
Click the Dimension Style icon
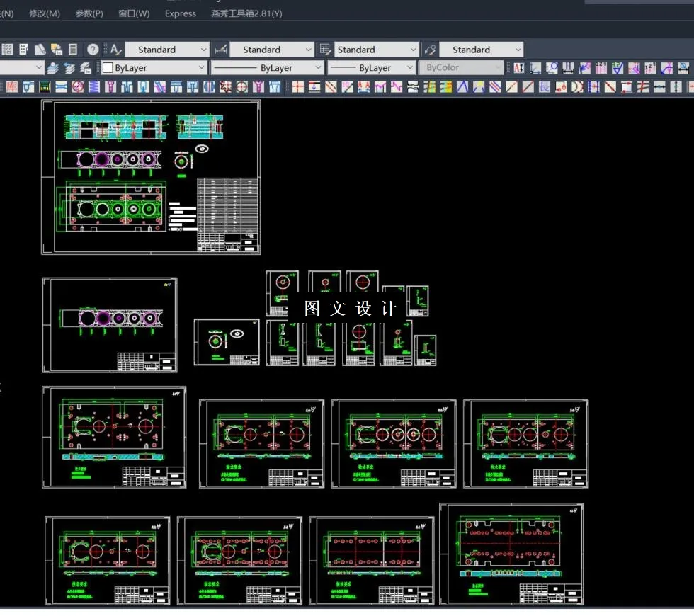click(x=220, y=50)
